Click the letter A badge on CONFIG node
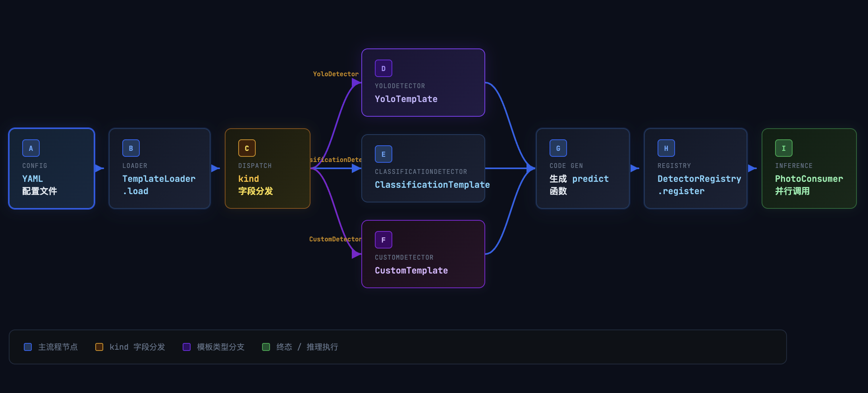 [x=31, y=148]
